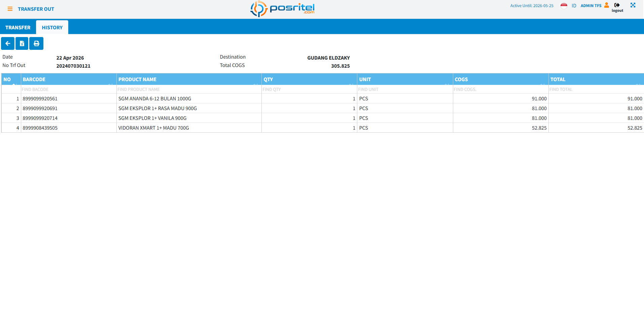The image size is (644, 334).
Task: Click SGM ANANDA 6-12 BULAN 1000G row
Action: [x=155, y=99]
